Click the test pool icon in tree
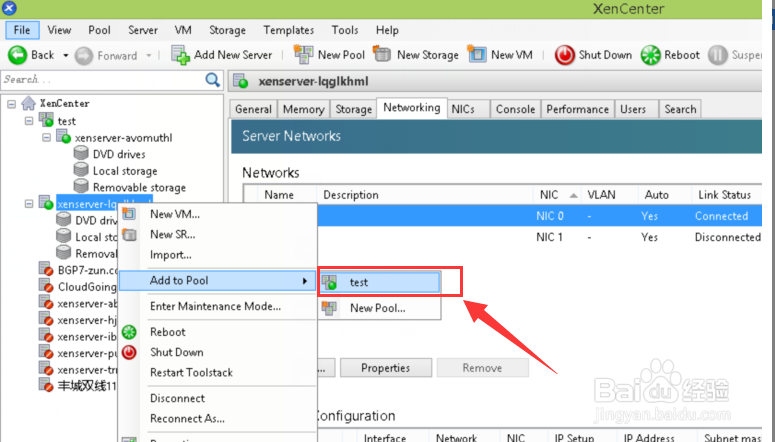This screenshot has height=442, width=775. click(46, 120)
